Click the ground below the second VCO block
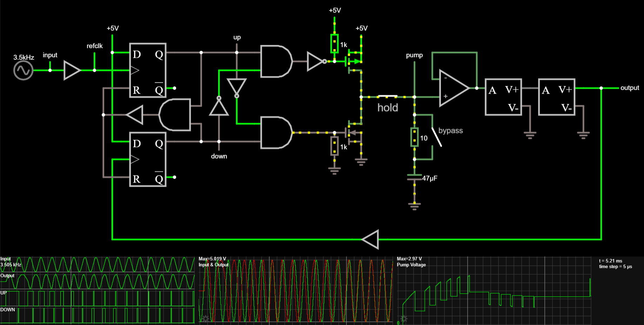The image size is (644, 325). pyautogui.click(x=583, y=135)
